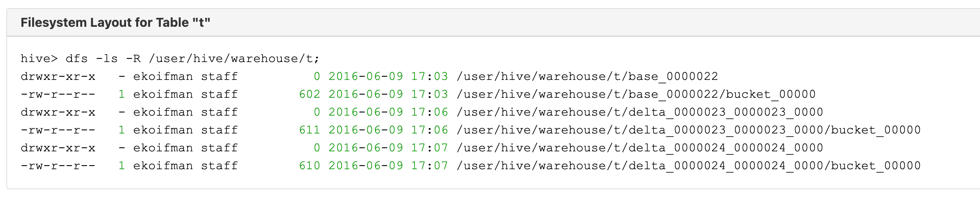Click the hive> prompt text
This screenshot has width=980, height=200.
[39, 59]
